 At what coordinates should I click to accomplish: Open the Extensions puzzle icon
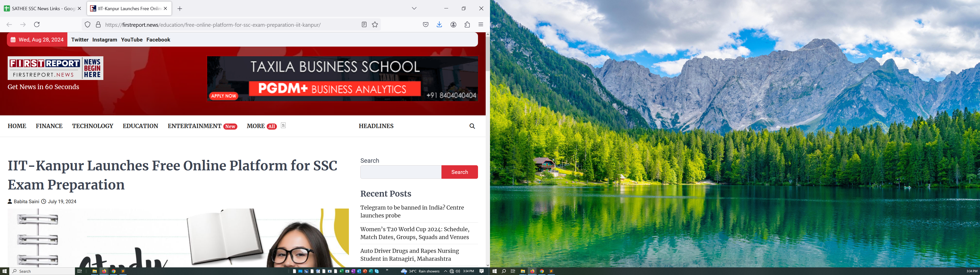pyautogui.click(x=467, y=25)
